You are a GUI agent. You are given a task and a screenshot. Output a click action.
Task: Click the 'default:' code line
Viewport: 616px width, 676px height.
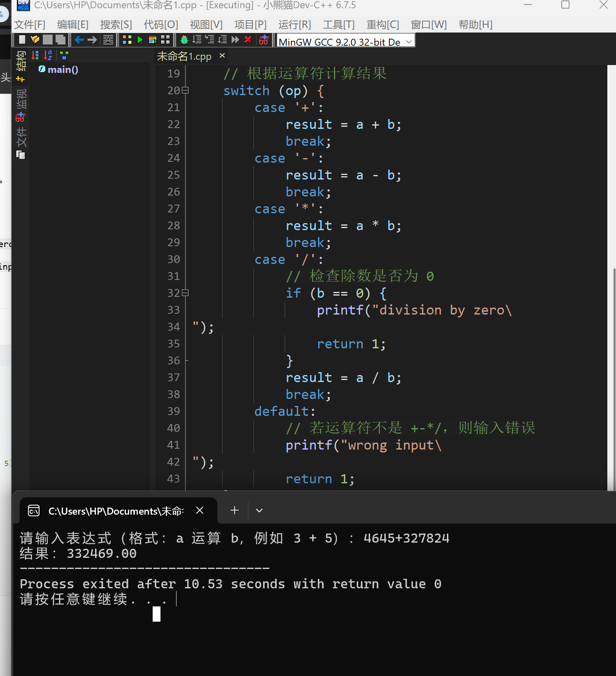(285, 411)
